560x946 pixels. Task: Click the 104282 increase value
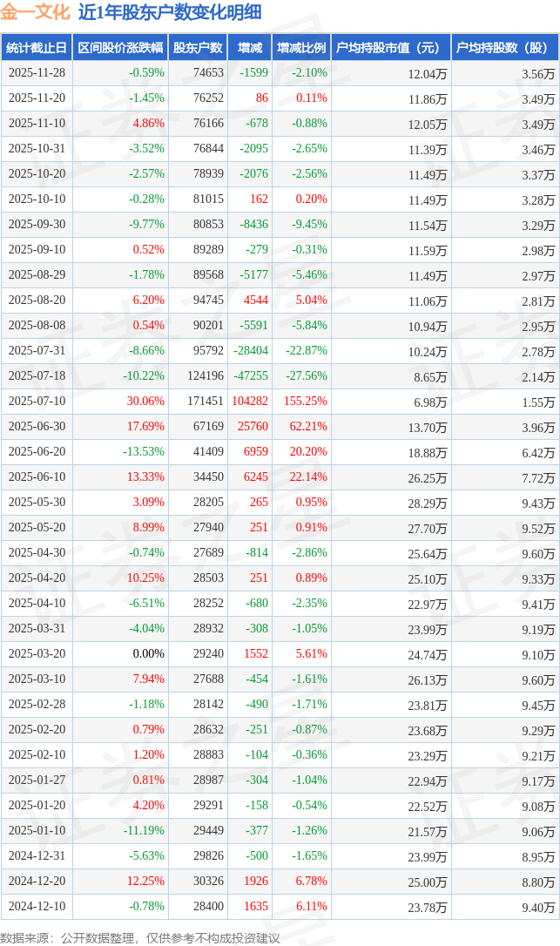point(250,402)
